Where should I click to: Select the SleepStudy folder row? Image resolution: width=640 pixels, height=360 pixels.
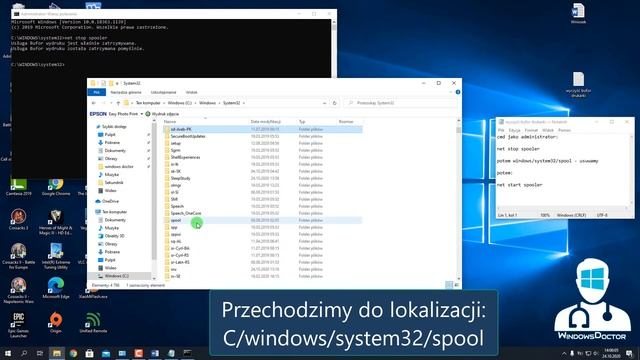[262, 178]
